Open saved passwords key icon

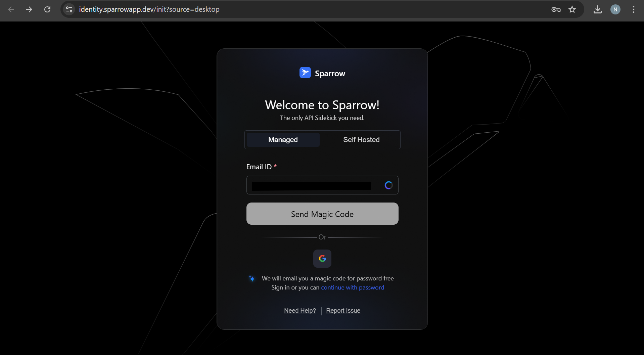pyautogui.click(x=556, y=9)
